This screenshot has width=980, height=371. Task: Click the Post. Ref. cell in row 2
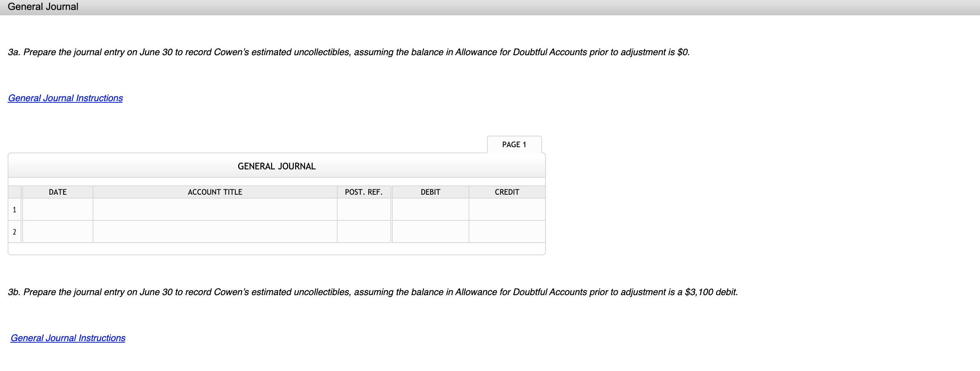point(363,231)
